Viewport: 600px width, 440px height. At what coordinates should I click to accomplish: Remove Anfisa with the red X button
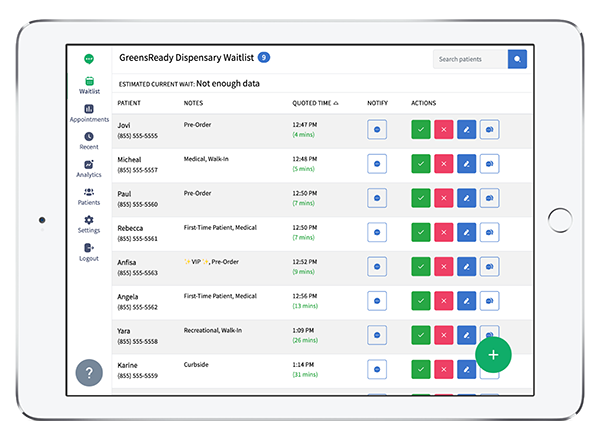444,266
